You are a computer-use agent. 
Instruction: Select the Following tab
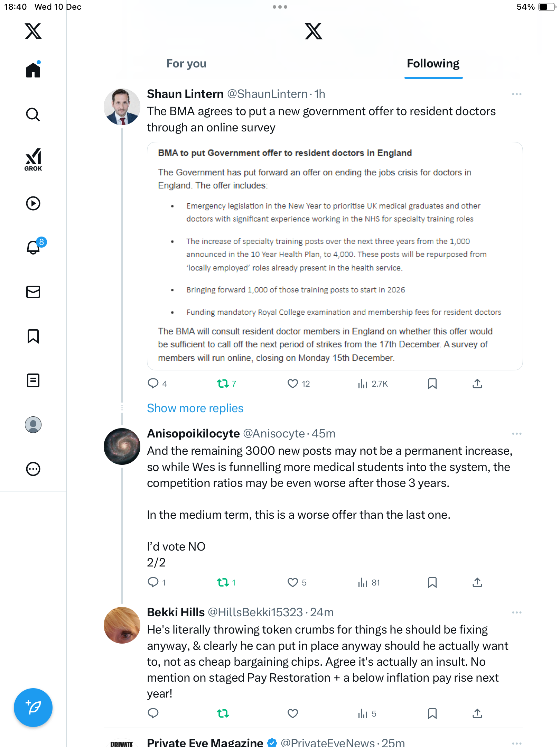pos(433,64)
